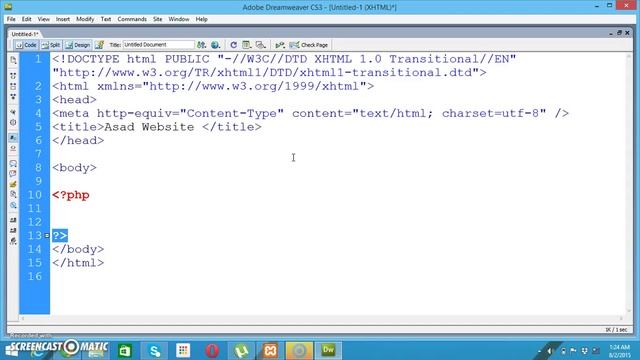Open the View Options dropdown icon

point(247,45)
